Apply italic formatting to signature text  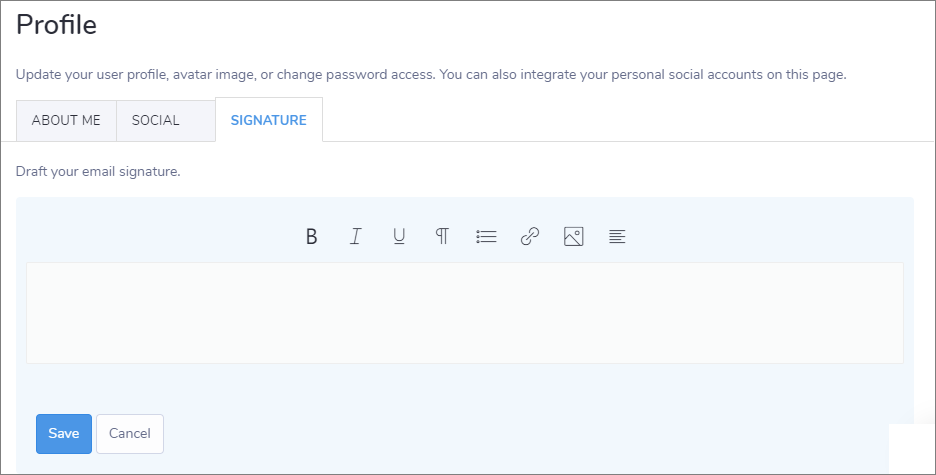[355, 237]
